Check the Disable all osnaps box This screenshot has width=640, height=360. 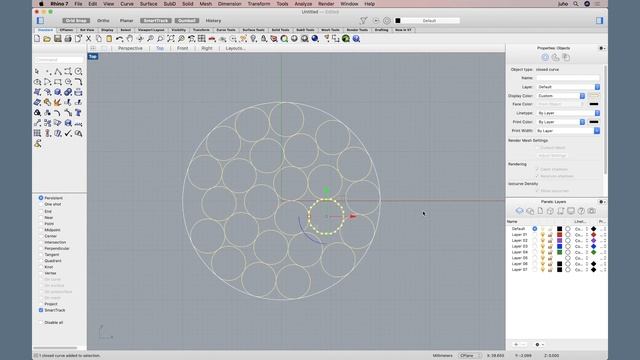[x=41, y=322]
